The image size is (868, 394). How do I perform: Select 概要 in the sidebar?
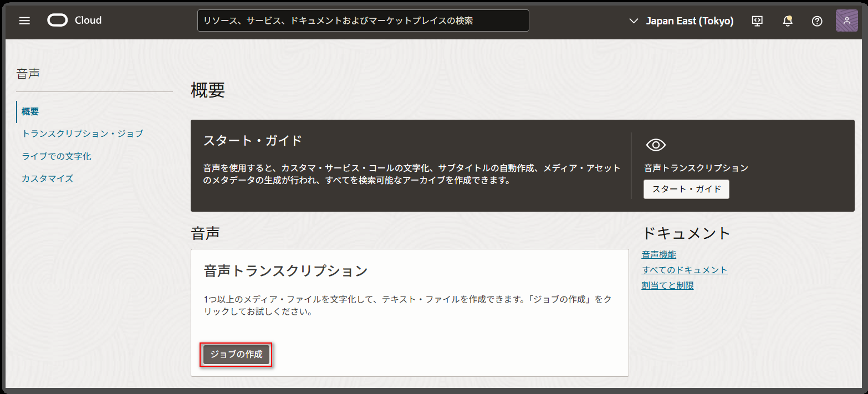tap(30, 111)
